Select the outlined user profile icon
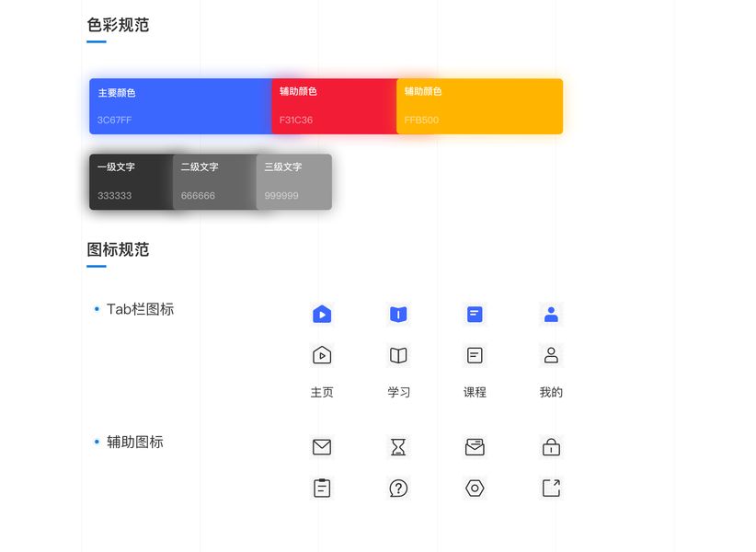 tap(551, 355)
